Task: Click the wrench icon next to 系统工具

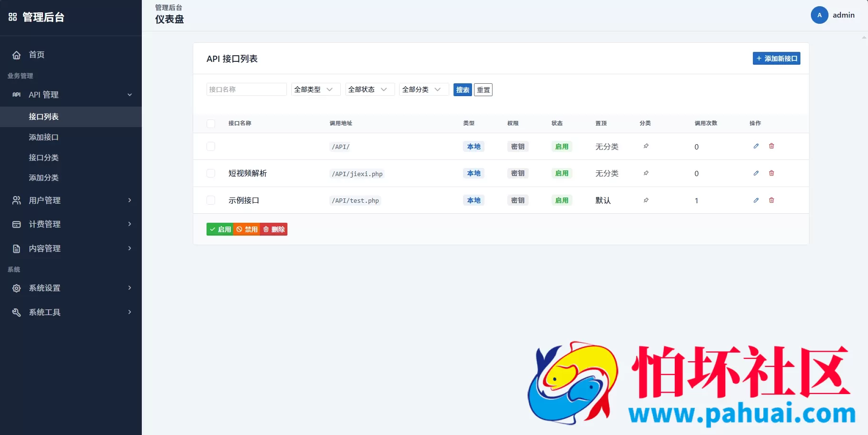Action: [x=17, y=312]
